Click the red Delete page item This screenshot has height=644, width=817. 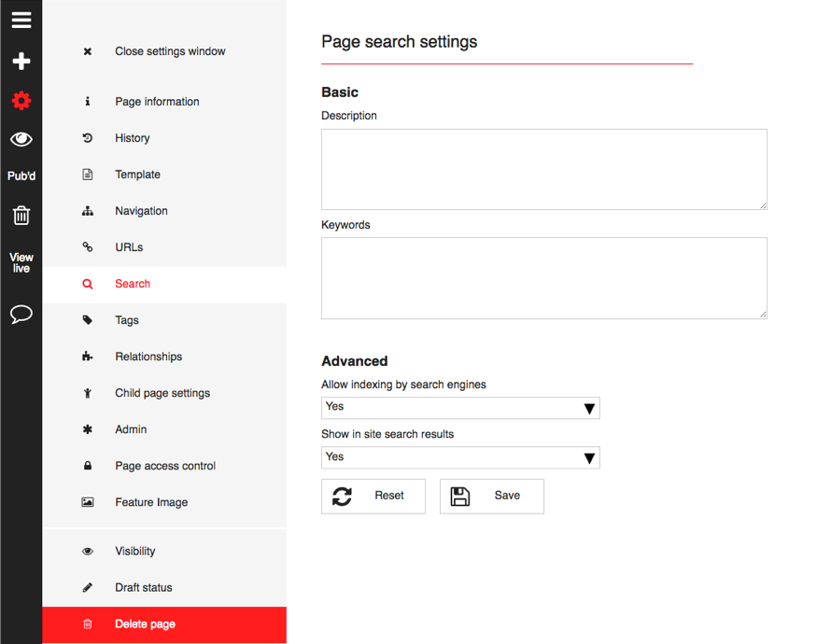164,624
